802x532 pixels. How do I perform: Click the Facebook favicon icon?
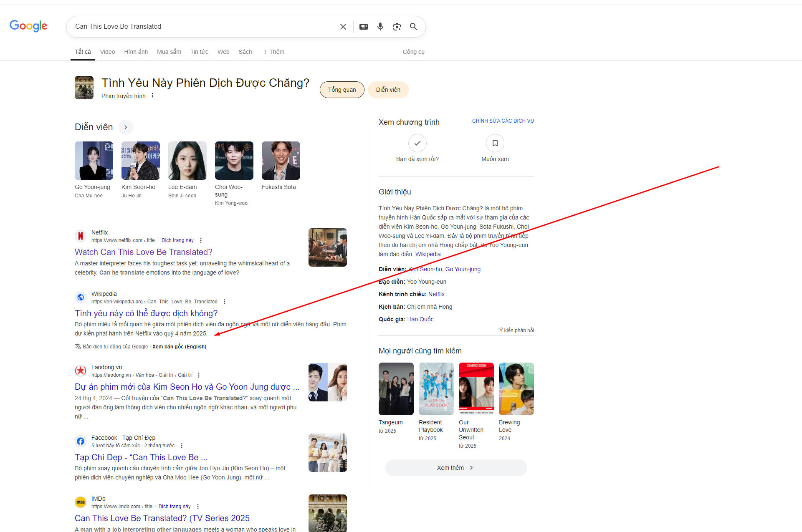pos(81,441)
